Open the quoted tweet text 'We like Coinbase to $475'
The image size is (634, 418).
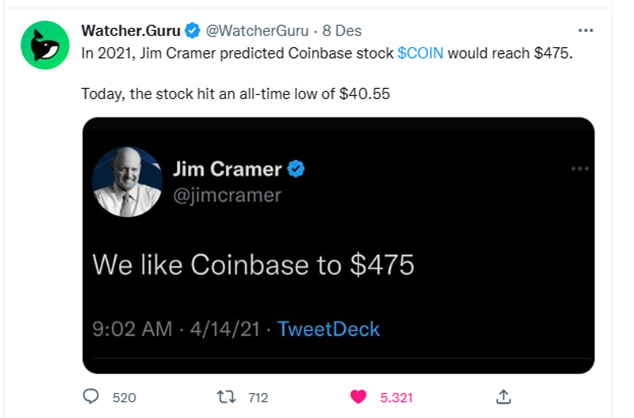[x=254, y=265]
